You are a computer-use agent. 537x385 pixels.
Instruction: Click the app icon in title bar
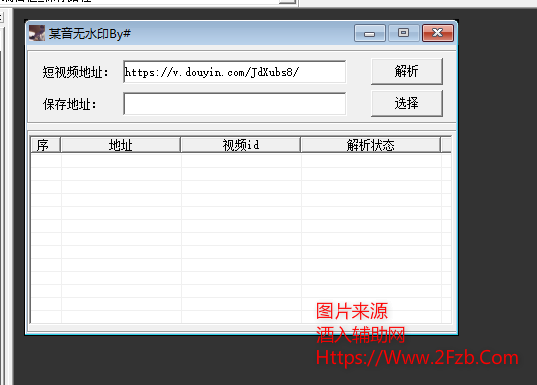click(37, 33)
